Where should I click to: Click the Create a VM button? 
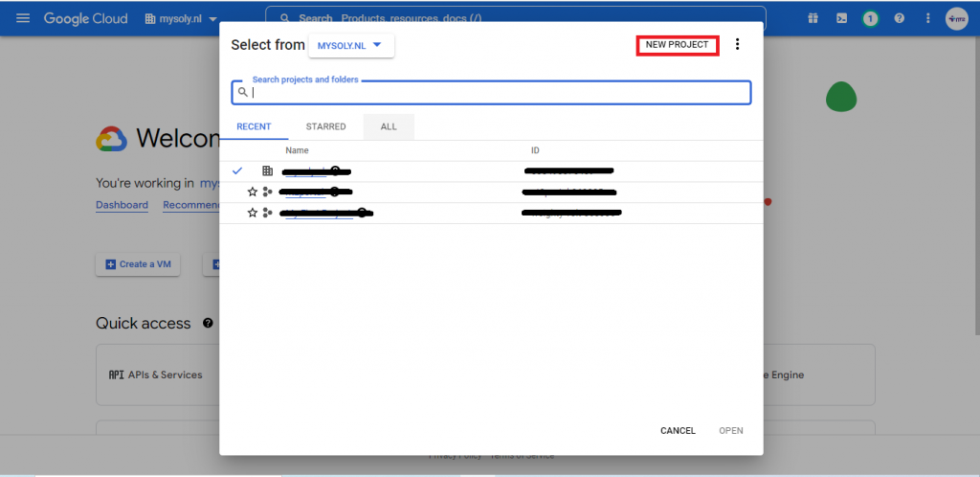[138, 264]
